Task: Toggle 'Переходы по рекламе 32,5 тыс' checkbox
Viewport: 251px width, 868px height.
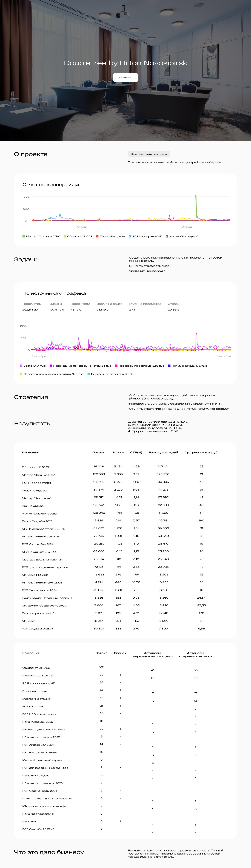Action: (x=116, y=366)
